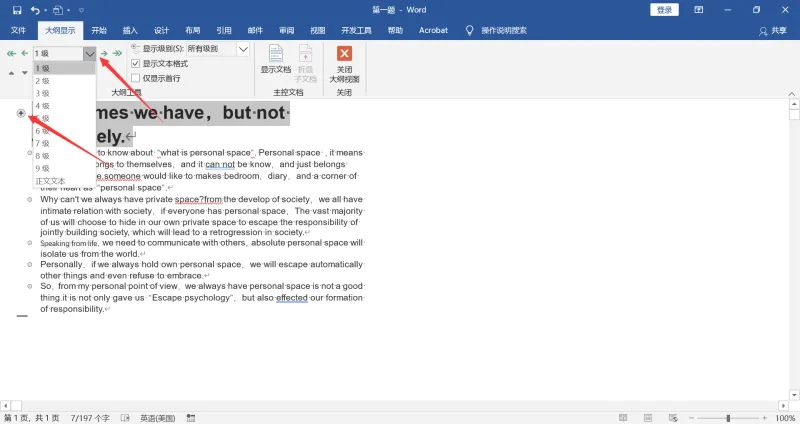
Task: Click the vertical scrollbar down arrow
Action: pos(794,395)
